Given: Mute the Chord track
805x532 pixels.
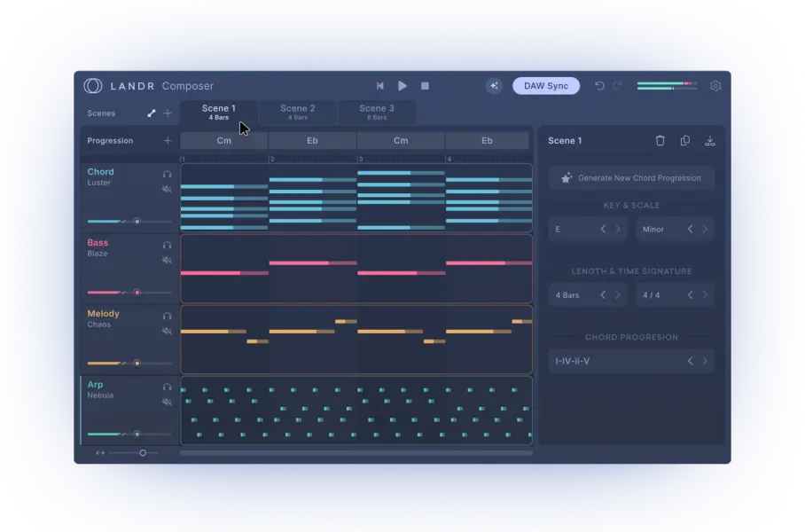Looking at the screenshot, I should coord(167,189).
